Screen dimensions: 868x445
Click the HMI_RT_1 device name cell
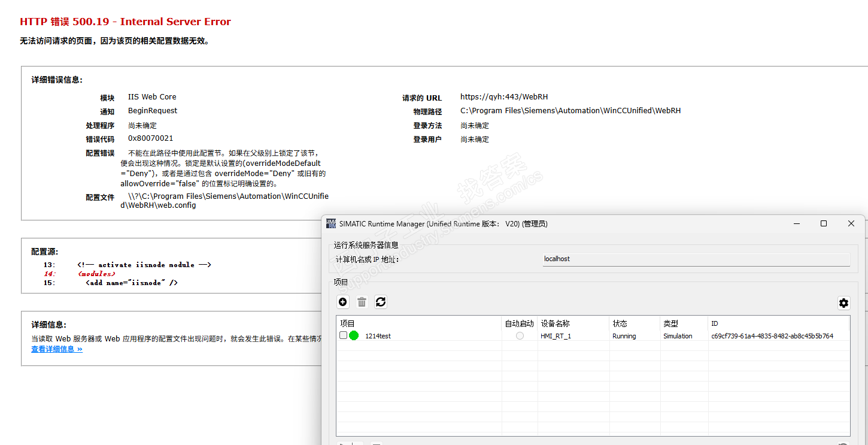coord(556,336)
